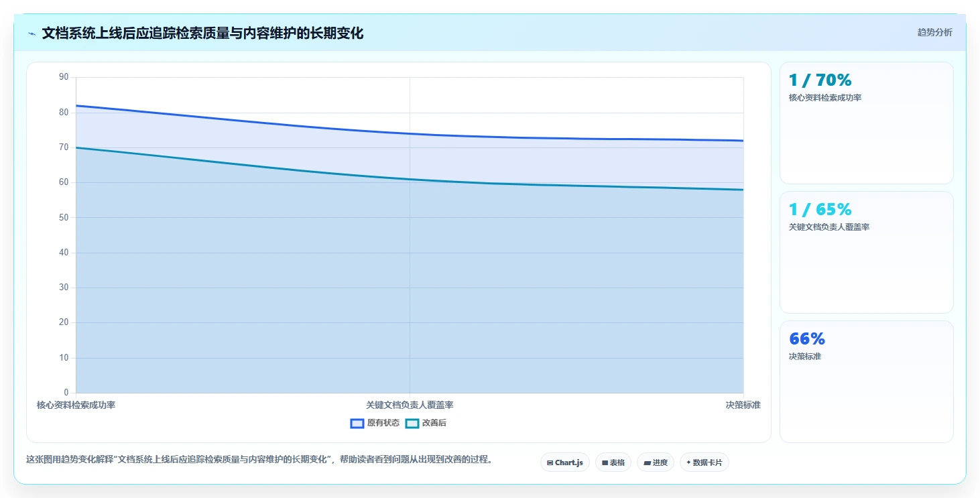
Task: Select the 数据卡片 chip
Action: 704,462
